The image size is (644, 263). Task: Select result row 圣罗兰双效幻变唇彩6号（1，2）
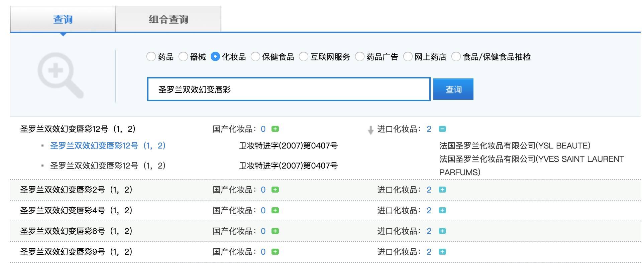76,231
